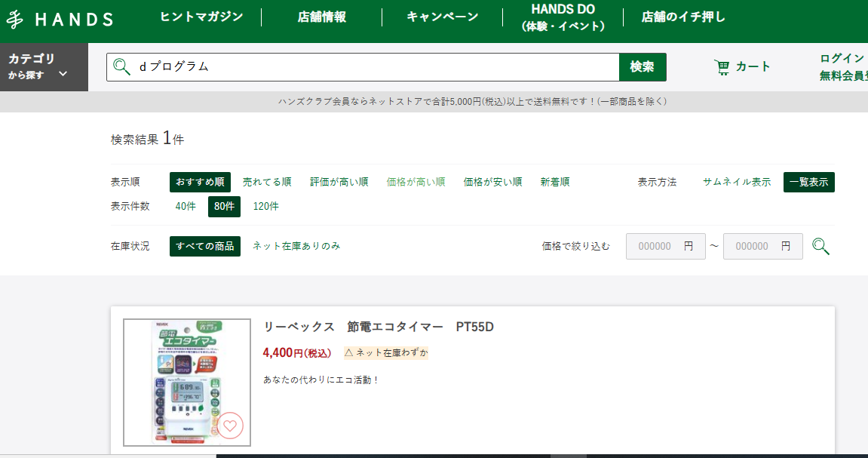The width and height of the screenshot is (868, 458).
Task: Select すべての商品 stock filter
Action: coord(205,247)
